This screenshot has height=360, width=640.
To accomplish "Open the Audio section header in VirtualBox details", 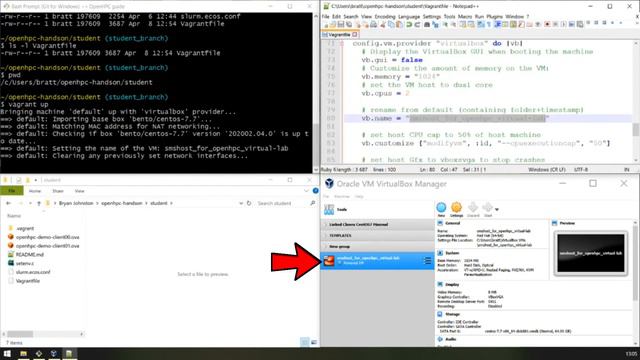I will pos(451,339).
